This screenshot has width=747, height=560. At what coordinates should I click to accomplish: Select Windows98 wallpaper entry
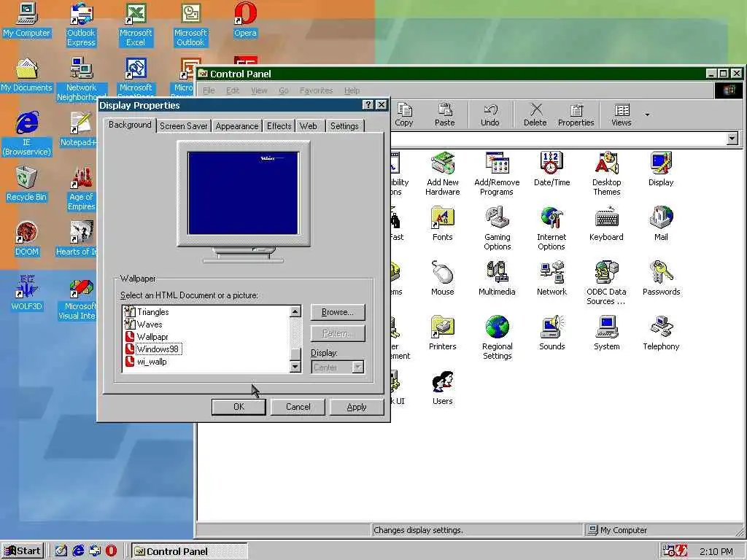(158, 349)
